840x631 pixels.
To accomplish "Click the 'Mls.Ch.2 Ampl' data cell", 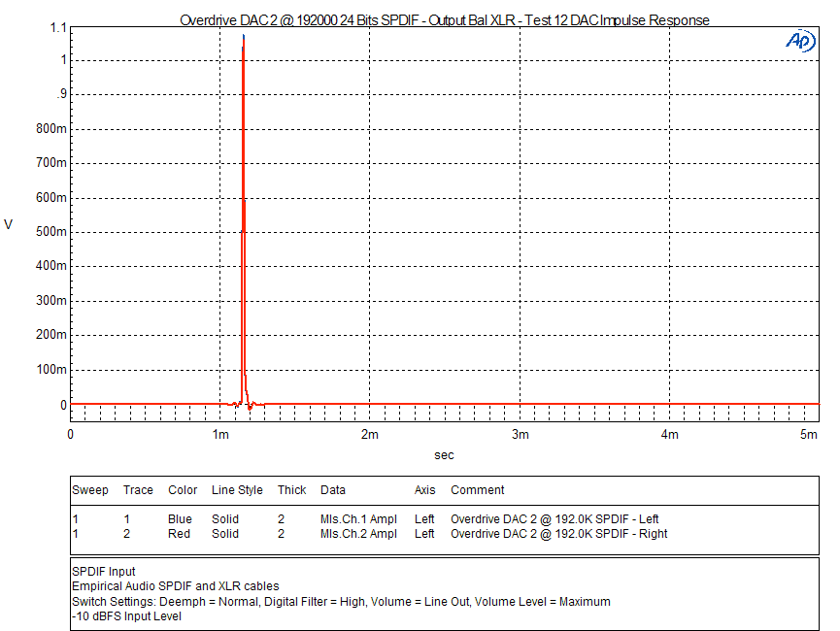I will (358, 534).
